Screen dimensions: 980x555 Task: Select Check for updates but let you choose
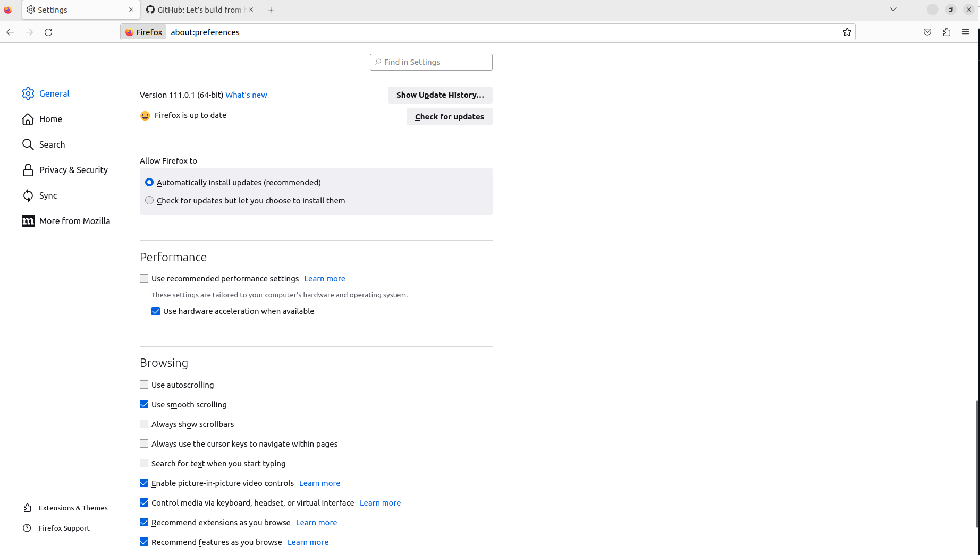149,200
